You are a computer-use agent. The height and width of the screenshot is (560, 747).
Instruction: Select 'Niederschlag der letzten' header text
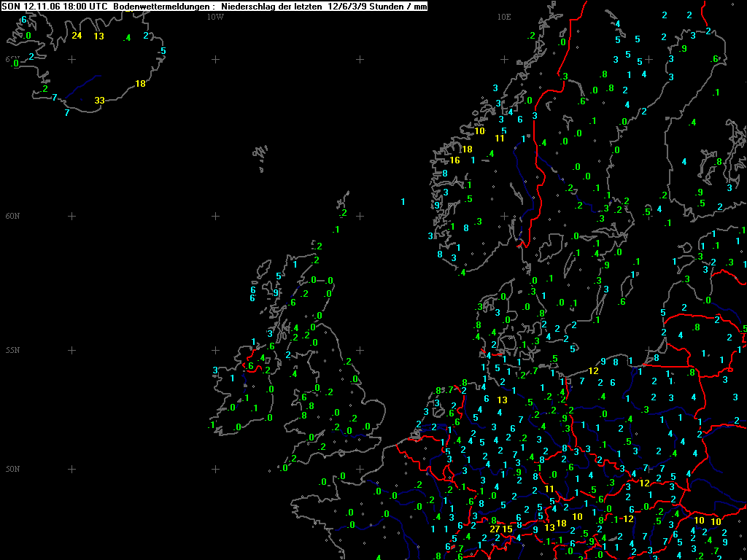click(x=271, y=7)
